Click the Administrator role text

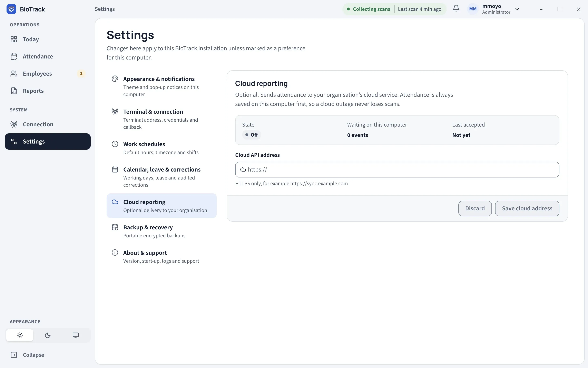click(496, 12)
